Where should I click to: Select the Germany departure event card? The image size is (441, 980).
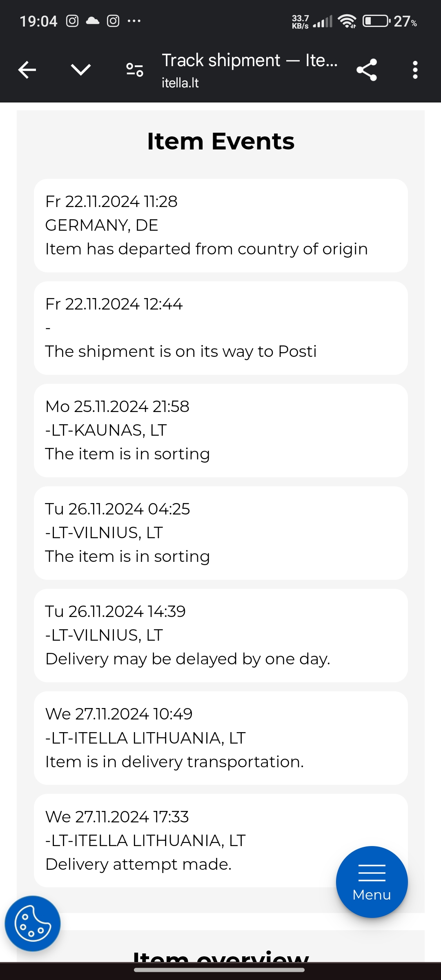220,225
